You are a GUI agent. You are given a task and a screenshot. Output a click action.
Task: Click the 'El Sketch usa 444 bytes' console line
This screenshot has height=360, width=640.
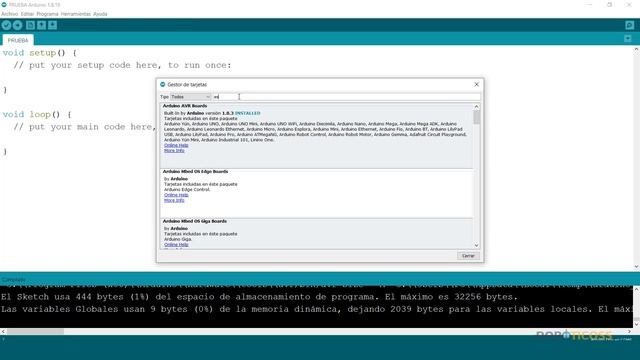pos(260,297)
